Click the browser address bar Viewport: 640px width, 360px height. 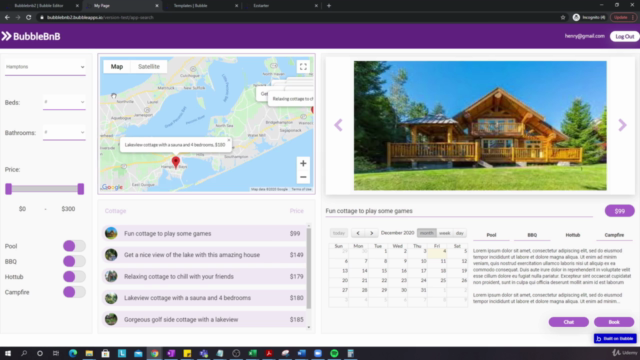pyautogui.click(x=298, y=18)
